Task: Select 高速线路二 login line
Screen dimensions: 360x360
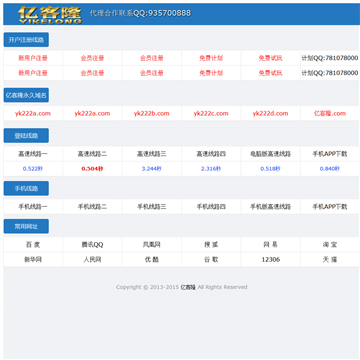Action: pos(92,154)
